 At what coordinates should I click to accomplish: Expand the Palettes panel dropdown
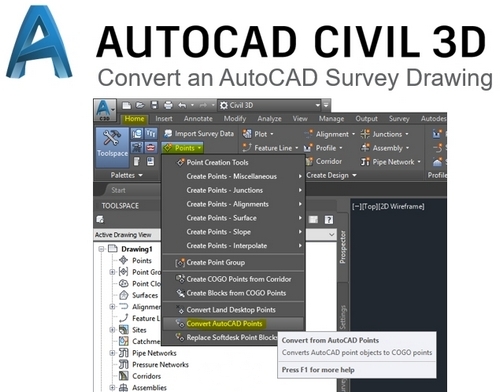[x=126, y=175]
